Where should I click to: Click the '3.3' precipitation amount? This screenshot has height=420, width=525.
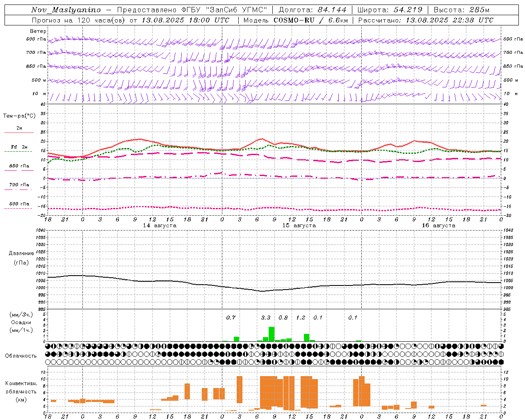[266, 317]
